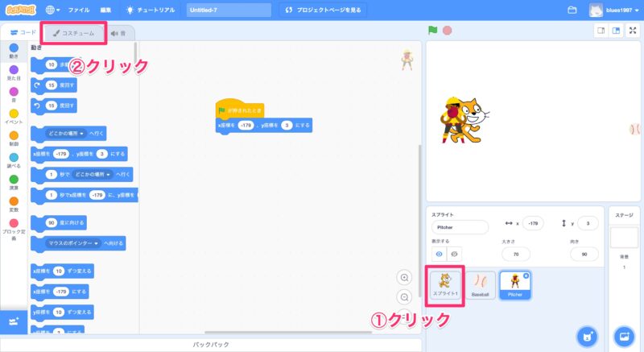Select the Baseball sprite thumbnail
644x352 pixels.
(x=481, y=285)
